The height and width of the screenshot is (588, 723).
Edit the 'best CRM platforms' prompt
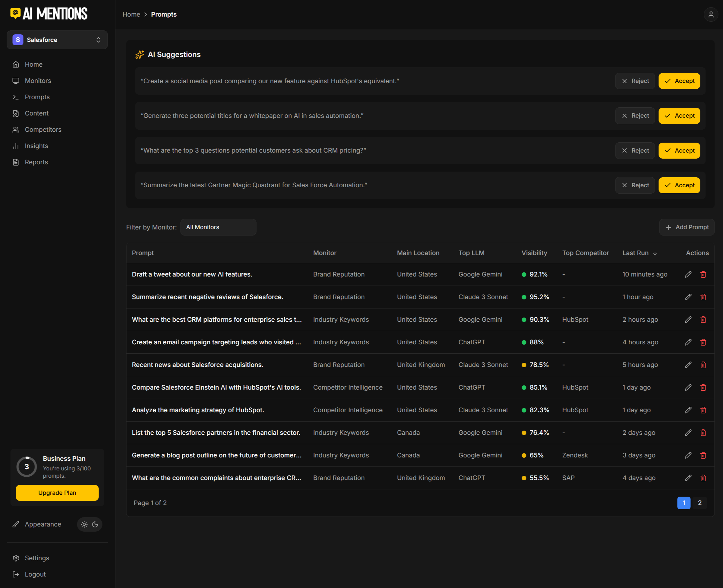pos(688,320)
